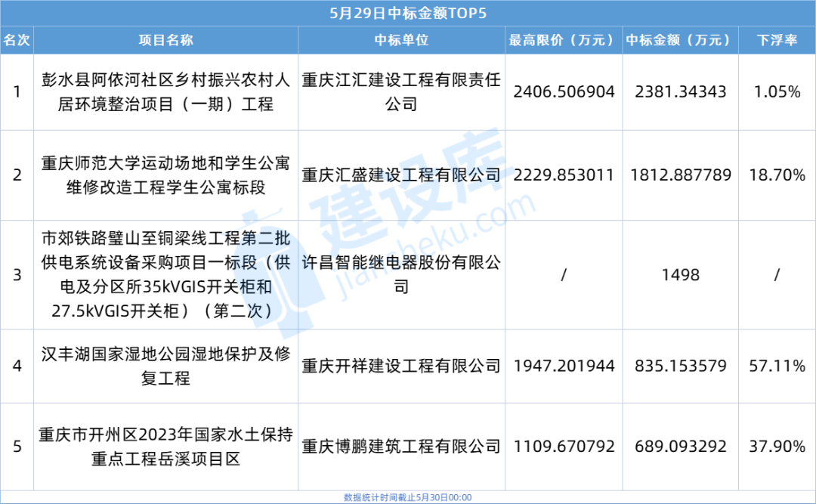Viewport: 816px width, 504px height.
Task: Click the 18.70% discount rate cell
Action: point(777,175)
